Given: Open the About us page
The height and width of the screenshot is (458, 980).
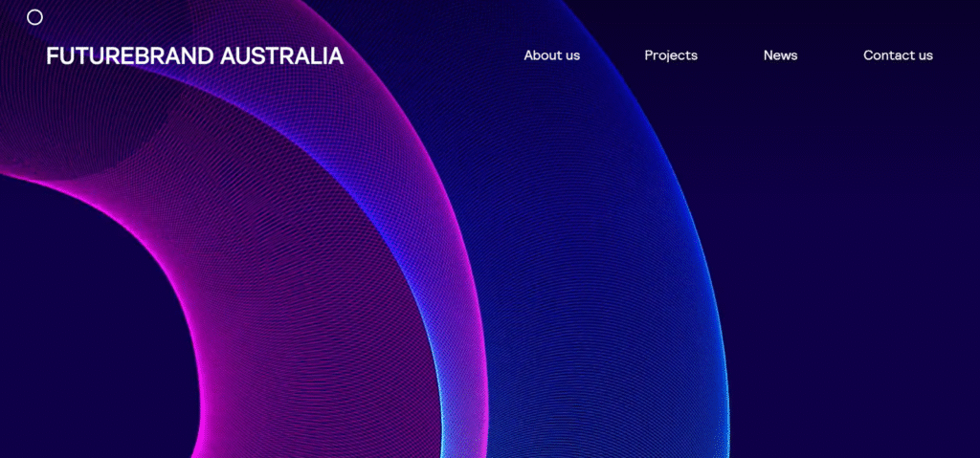Looking at the screenshot, I should pos(552,55).
